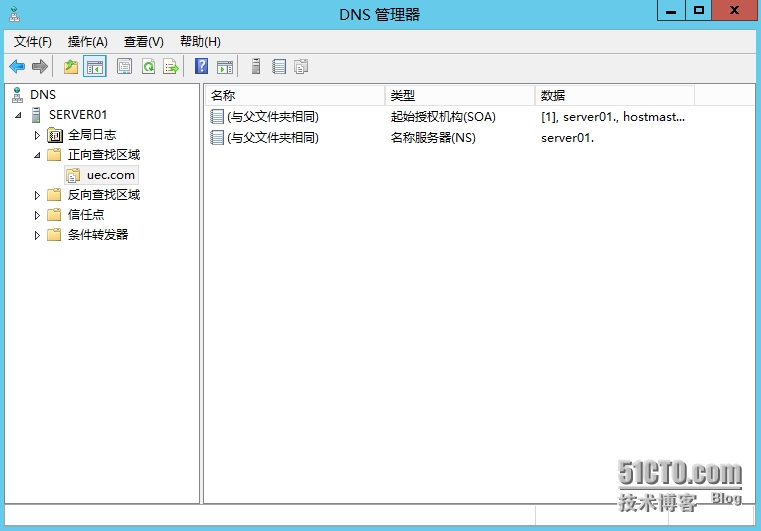
Task: Click the stacked records toolbar icon
Action: (301, 66)
